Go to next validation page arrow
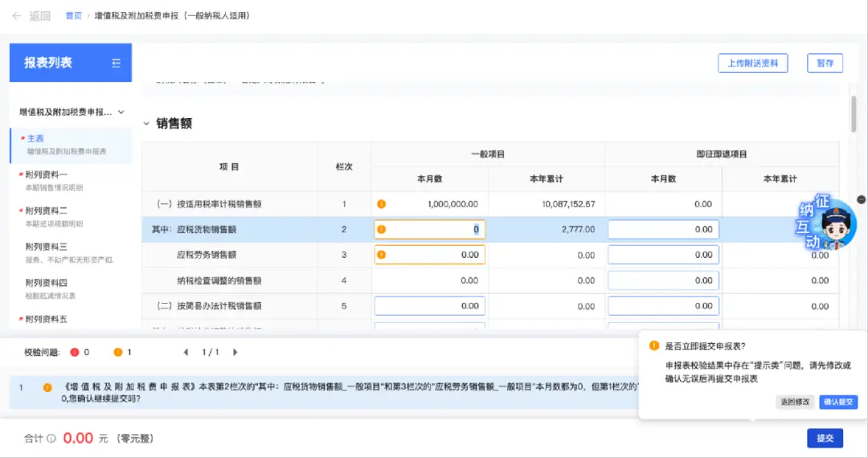 pos(235,353)
